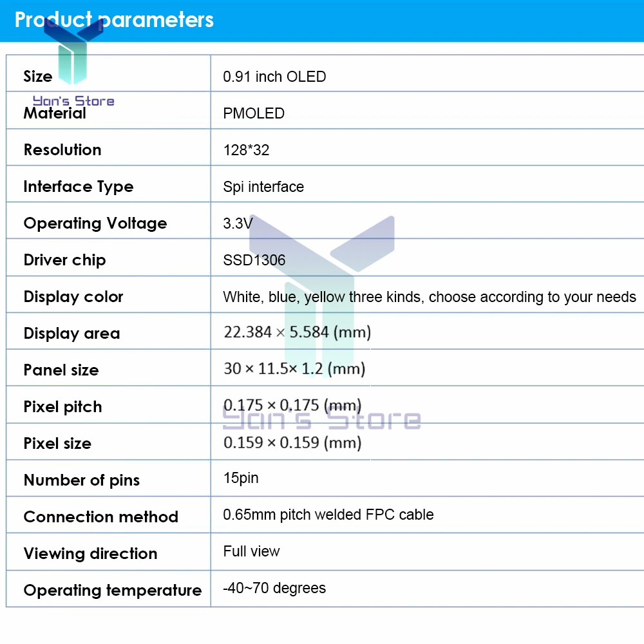Click the '22.384 × 5.584 (mm)' value
Viewport: 644px width, 644px height.
298,332
